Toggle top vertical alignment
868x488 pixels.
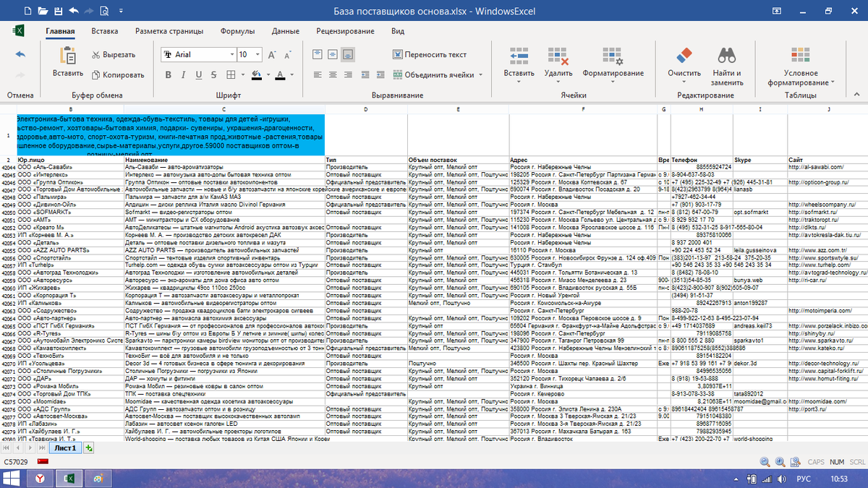318,54
